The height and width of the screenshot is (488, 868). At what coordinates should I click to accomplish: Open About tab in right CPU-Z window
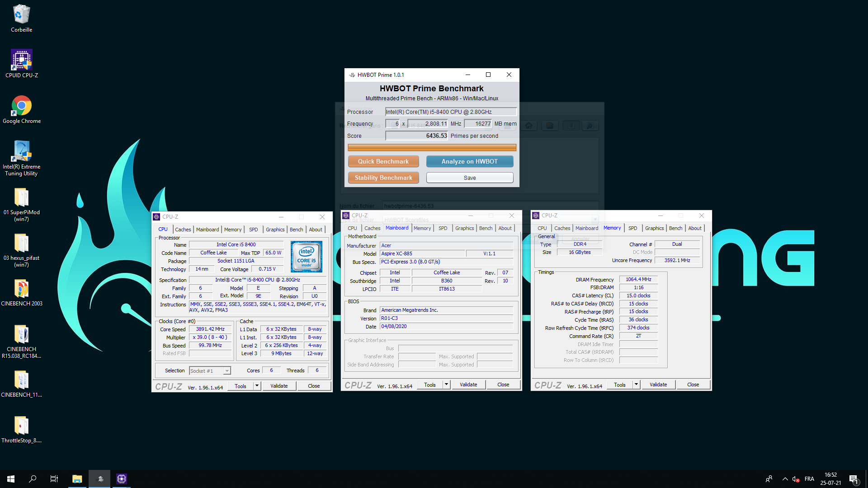(695, 228)
